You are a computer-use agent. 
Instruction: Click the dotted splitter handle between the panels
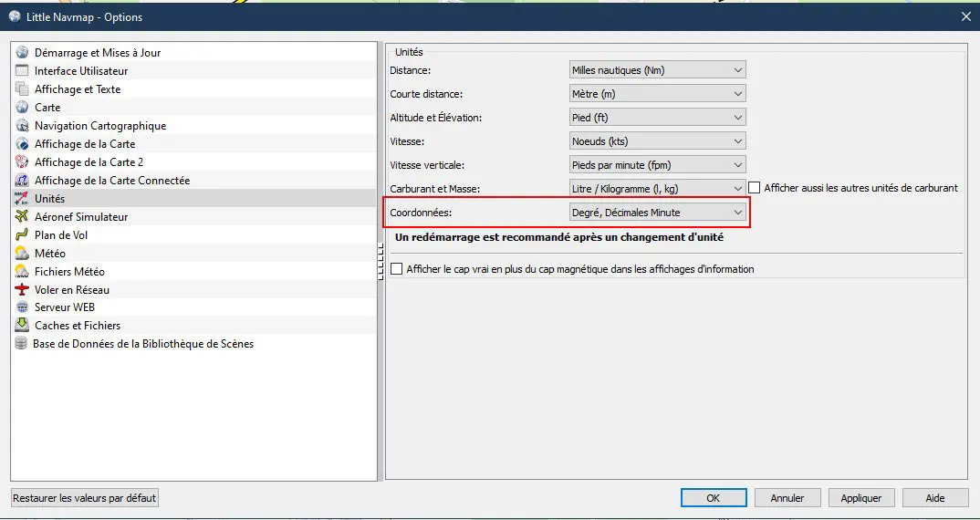click(x=380, y=263)
